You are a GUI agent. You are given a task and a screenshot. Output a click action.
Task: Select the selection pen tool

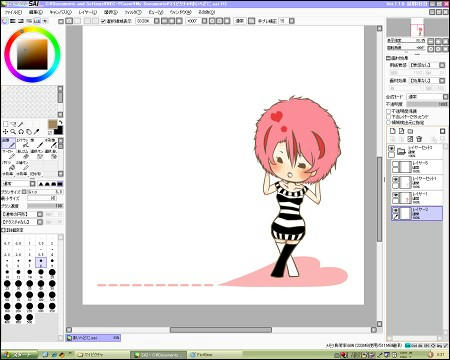37,154
